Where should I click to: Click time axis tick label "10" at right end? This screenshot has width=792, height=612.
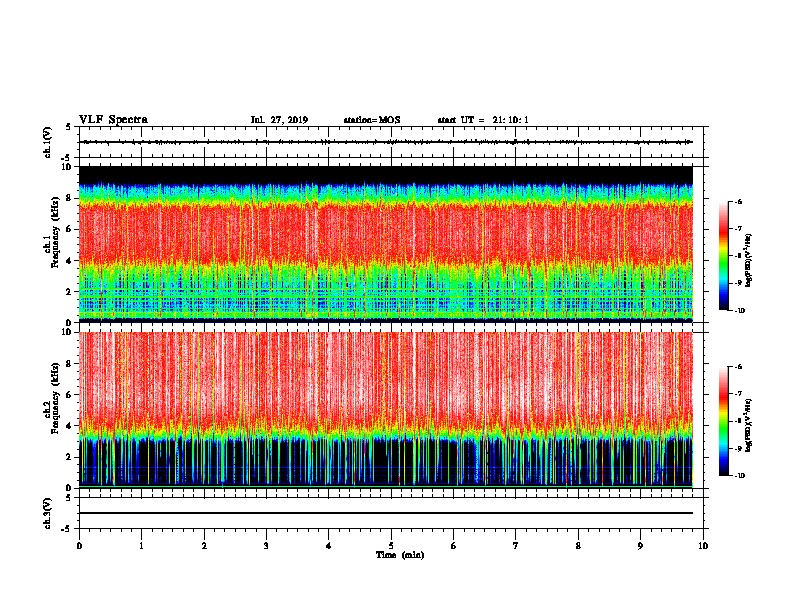coord(703,546)
